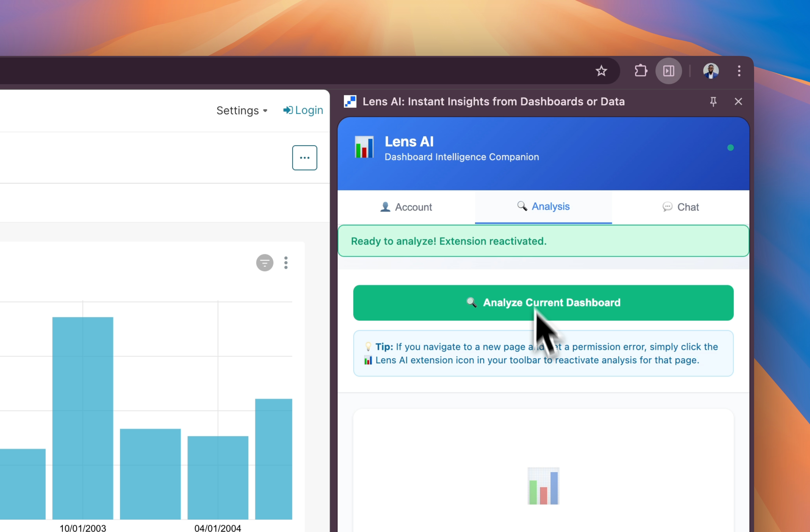The image size is (810, 532).
Task: Switch to the Analysis tab
Action: [543, 207]
